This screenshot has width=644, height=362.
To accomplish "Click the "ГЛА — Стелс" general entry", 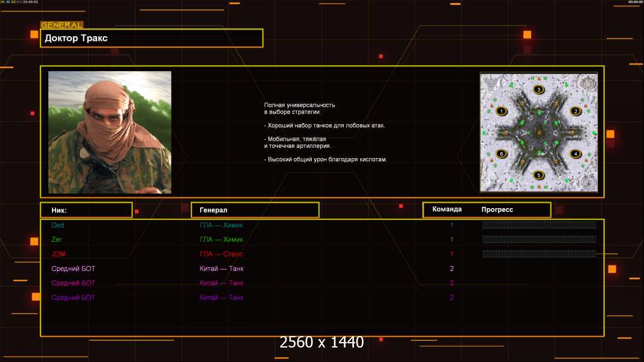I will (221, 254).
